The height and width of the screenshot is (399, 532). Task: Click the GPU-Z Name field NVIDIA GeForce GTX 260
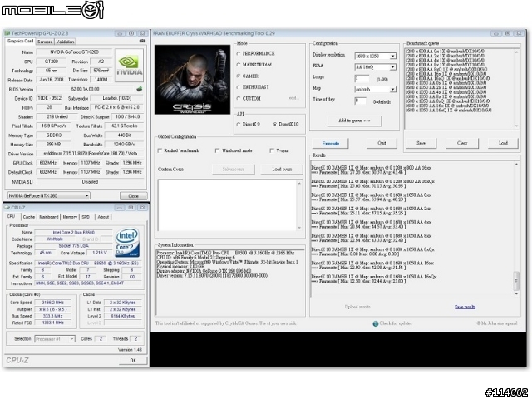[x=74, y=52]
